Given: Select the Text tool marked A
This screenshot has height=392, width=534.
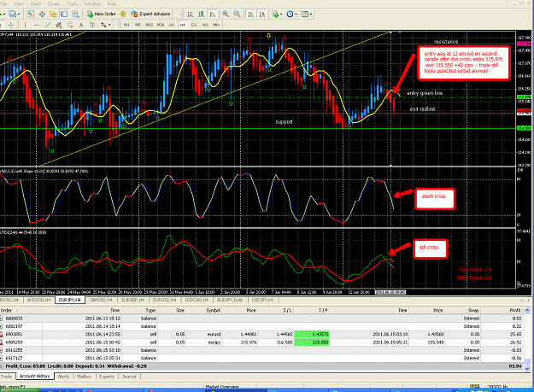Looking at the screenshot, I should tap(81, 25).
